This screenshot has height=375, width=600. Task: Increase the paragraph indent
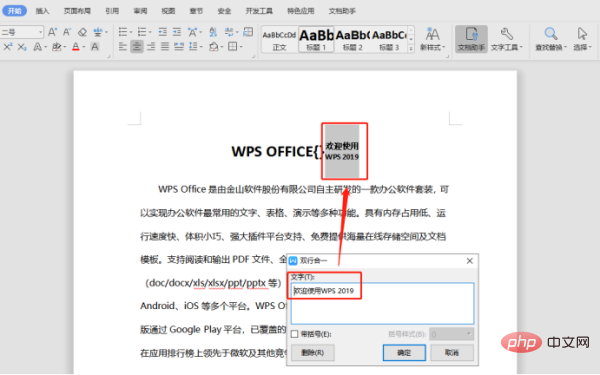point(177,32)
